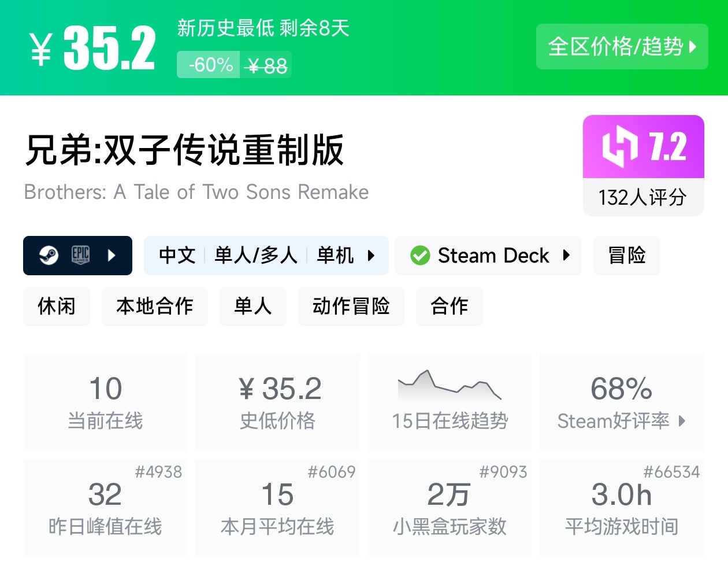728x569 pixels.
Task: Open the 平均游戏时间 stat card
Action: tap(622, 508)
